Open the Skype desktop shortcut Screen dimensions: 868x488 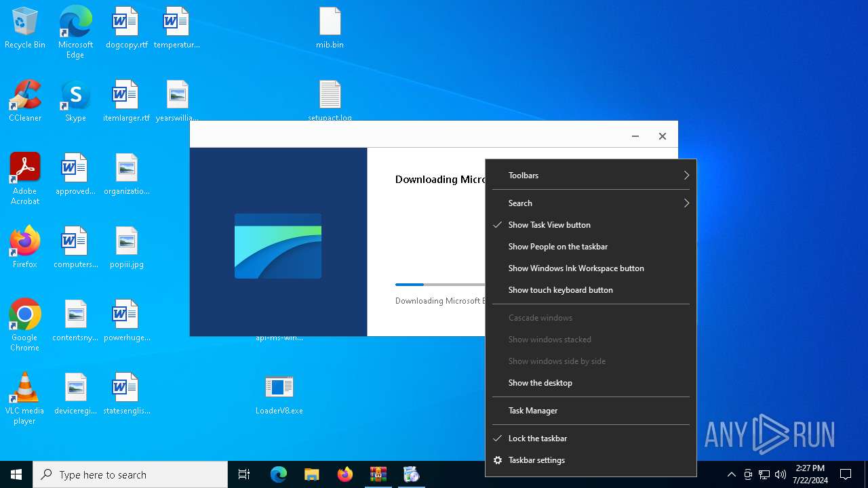tap(75, 102)
